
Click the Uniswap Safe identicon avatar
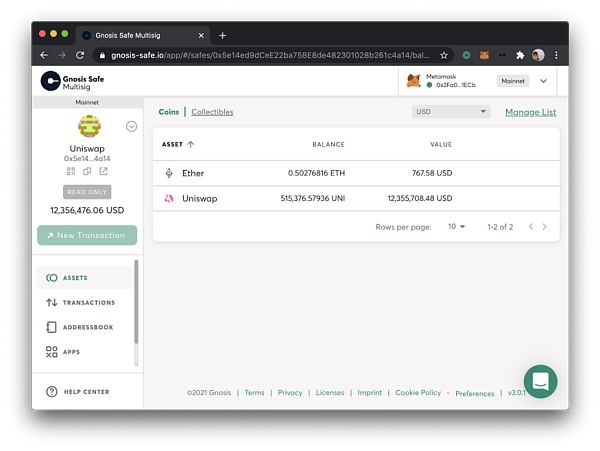pyautogui.click(x=89, y=126)
